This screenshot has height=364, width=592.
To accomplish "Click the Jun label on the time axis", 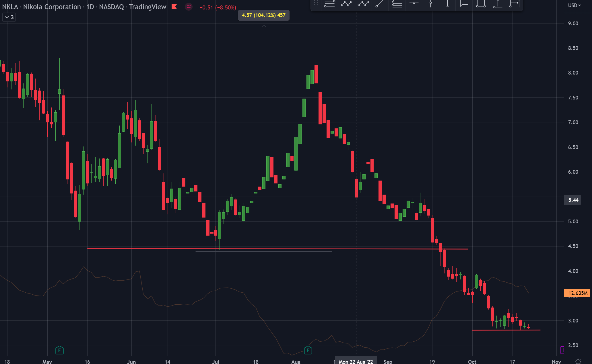I will pos(131,361).
